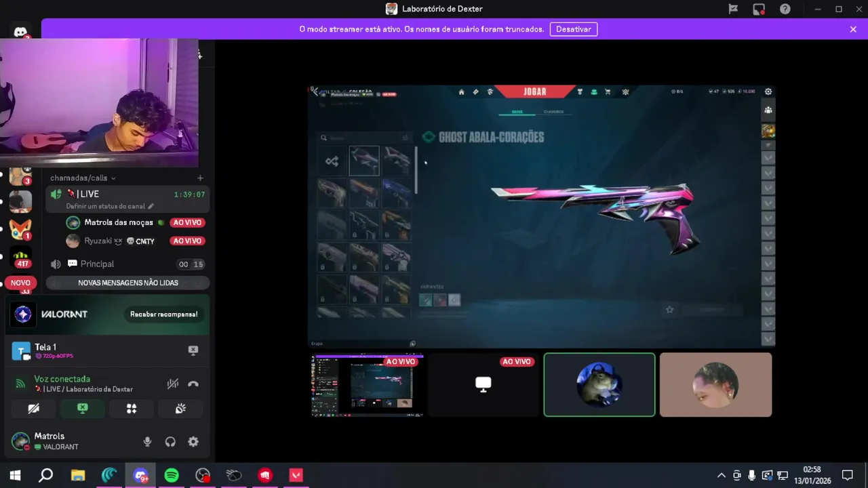Deafen with headphones icon
The image size is (868, 488).
pos(170,442)
